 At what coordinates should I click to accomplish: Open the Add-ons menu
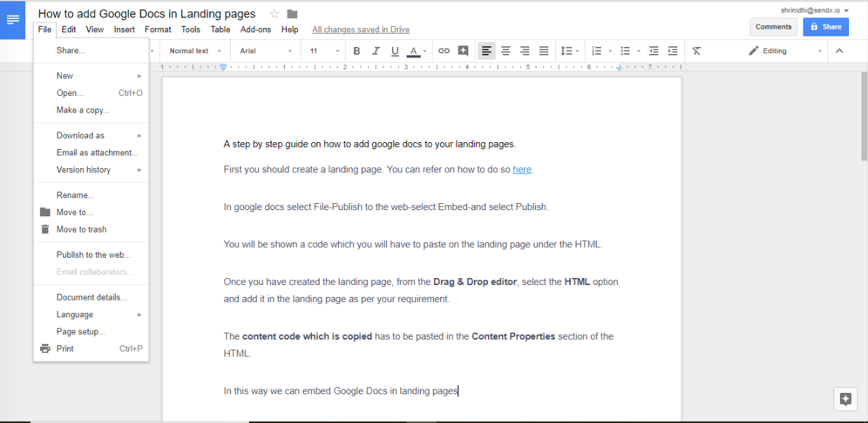point(256,29)
